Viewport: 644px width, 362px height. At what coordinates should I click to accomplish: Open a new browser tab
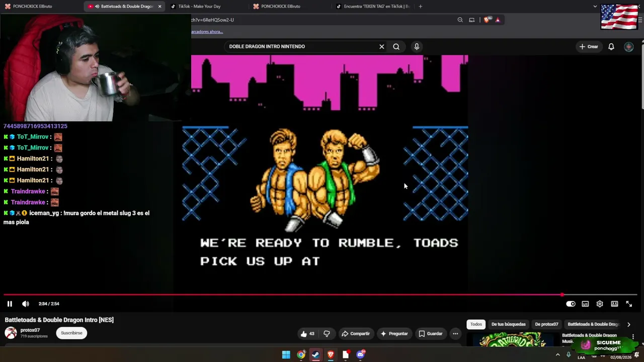click(x=420, y=7)
